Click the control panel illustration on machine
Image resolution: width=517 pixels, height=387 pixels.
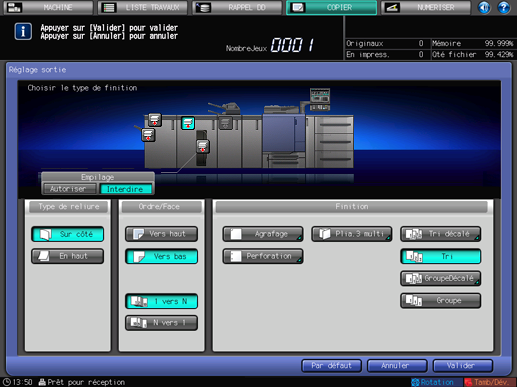(320, 99)
